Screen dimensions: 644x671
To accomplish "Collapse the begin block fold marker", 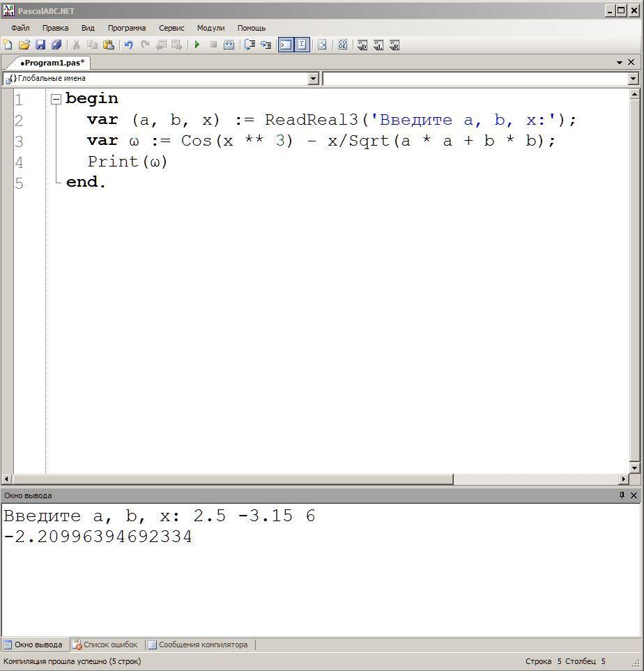I will 56,99.
